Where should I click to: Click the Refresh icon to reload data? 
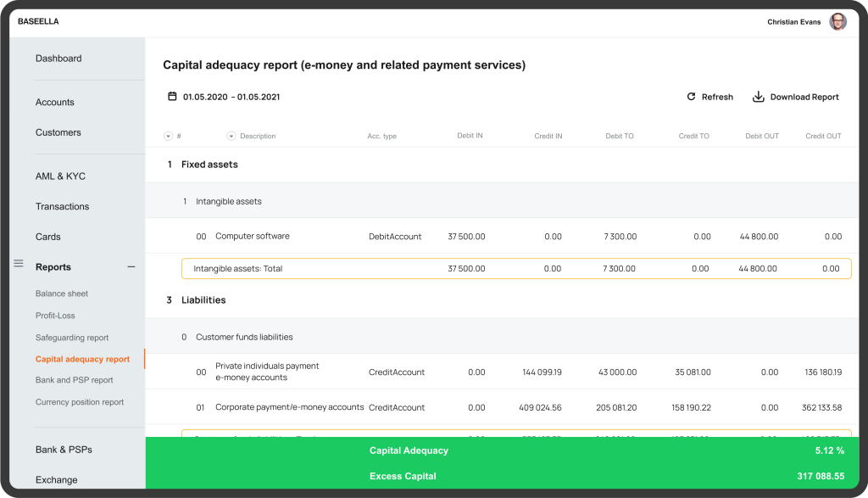pyautogui.click(x=692, y=97)
